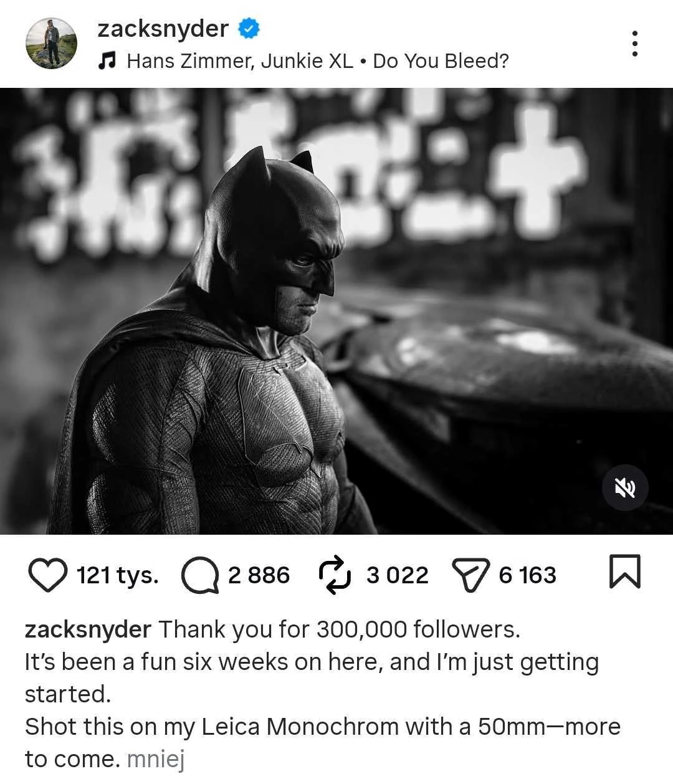Open the three-dot post options icon
Screen dimensions: 673x784
[636, 42]
